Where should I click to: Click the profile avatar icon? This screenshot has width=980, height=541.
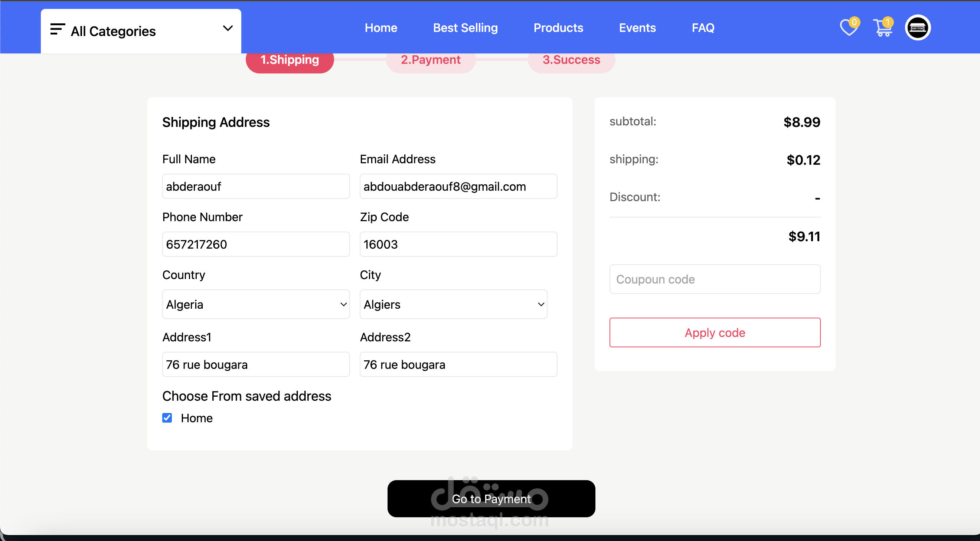point(917,28)
